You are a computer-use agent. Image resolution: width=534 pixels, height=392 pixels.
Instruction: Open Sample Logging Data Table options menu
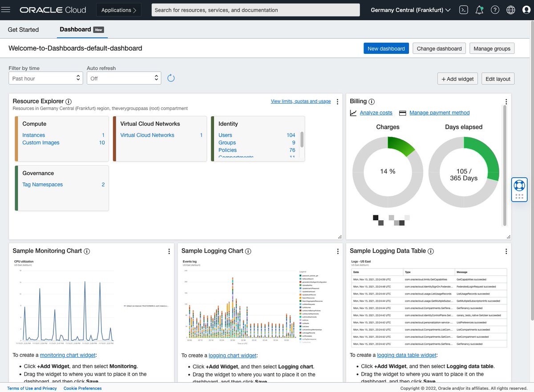(x=506, y=251)
